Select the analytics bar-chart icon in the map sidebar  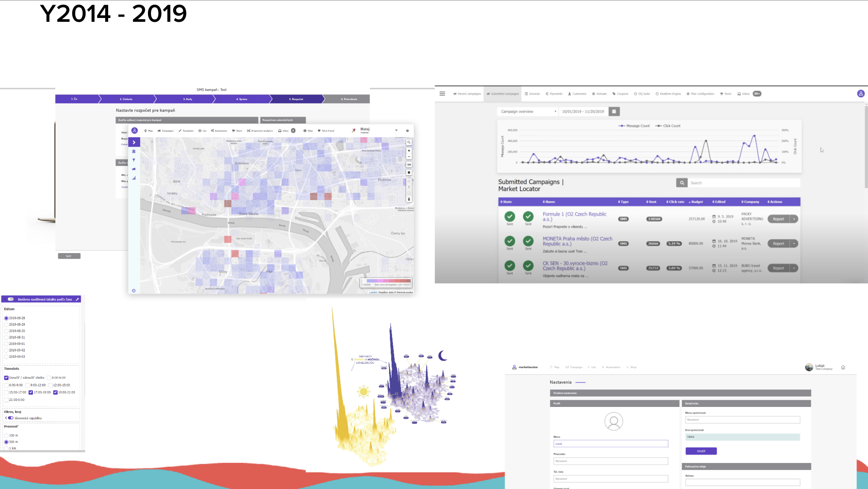[x=134, y=178]
